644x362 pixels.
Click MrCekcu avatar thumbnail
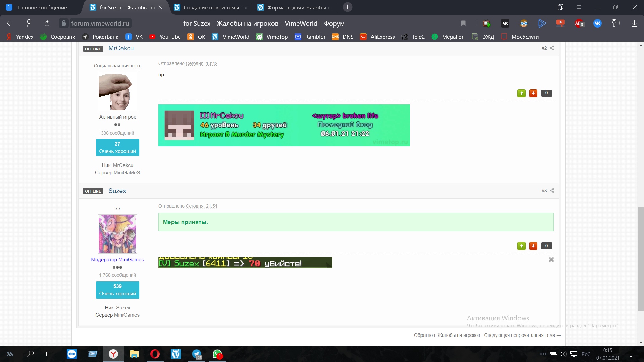click(x=117, y=91)
